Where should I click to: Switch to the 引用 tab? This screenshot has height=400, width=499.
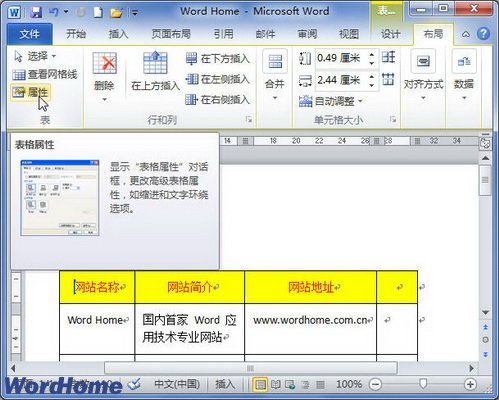pos(223,34)
